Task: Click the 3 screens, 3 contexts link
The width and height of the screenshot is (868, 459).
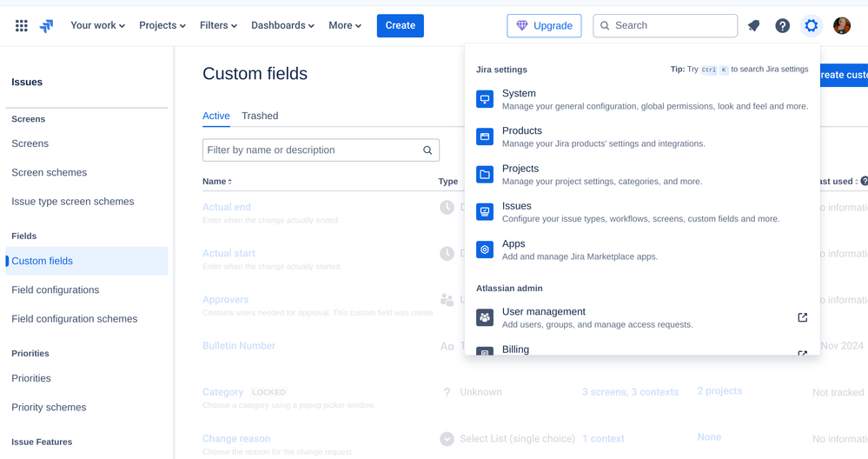Action: (x=630, y=392)
